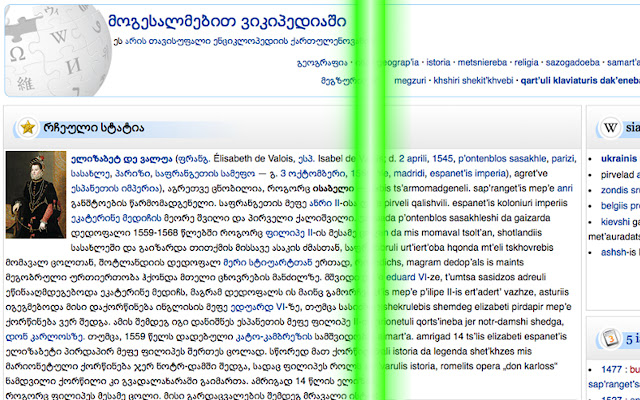The height and width of the screenshot is (400, 640).
Task: Click the gold star featured article icon
Action: 28,128
